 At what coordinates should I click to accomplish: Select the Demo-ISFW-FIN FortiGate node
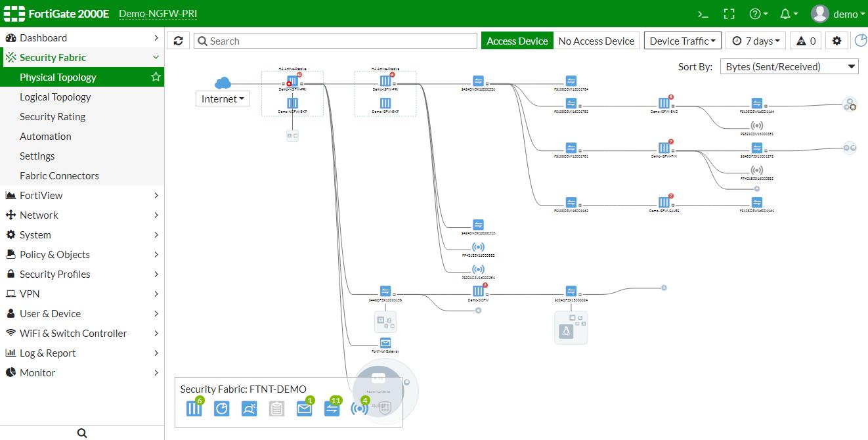pyautogui.click(x=664, y=148)
